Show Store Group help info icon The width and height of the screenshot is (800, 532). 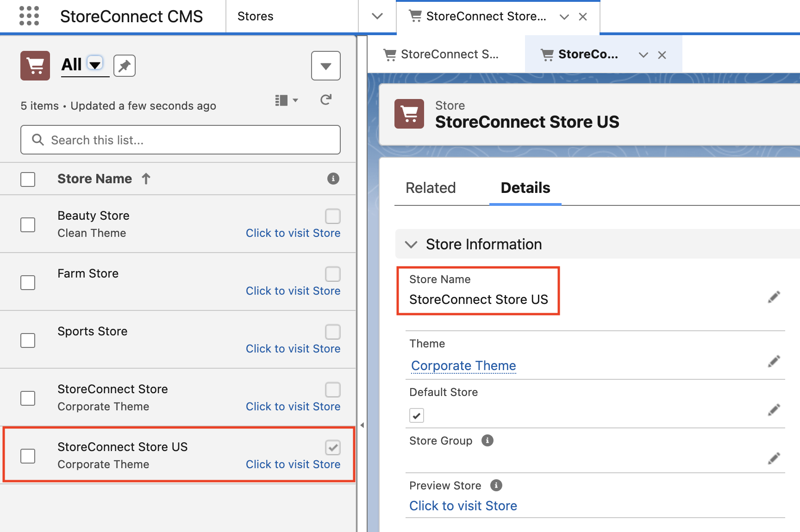point(487,440)
